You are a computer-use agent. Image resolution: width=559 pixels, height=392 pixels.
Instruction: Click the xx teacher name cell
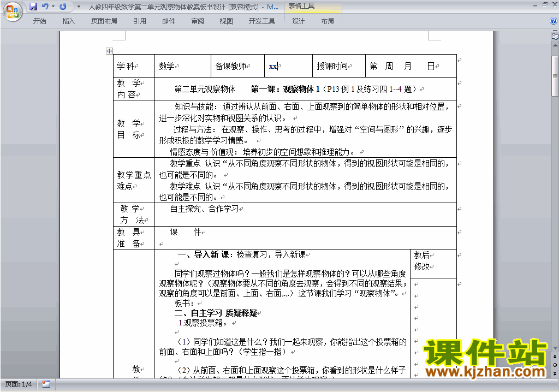pyautogui.click(x=288, y=66)
